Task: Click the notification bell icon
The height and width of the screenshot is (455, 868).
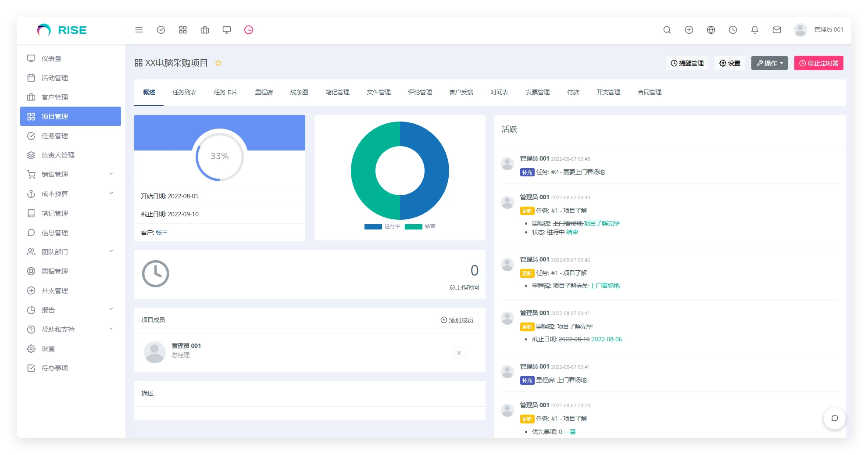Action: pyautogui.click(x=754, y=30)
